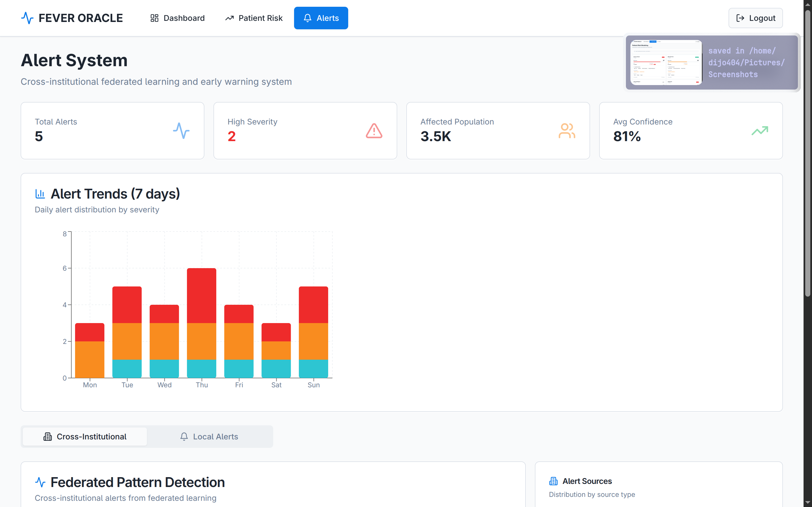The width and height of the screenshot is (812, 507).
Task: Click the building icon beside Alert Sources
Action: 553,481
